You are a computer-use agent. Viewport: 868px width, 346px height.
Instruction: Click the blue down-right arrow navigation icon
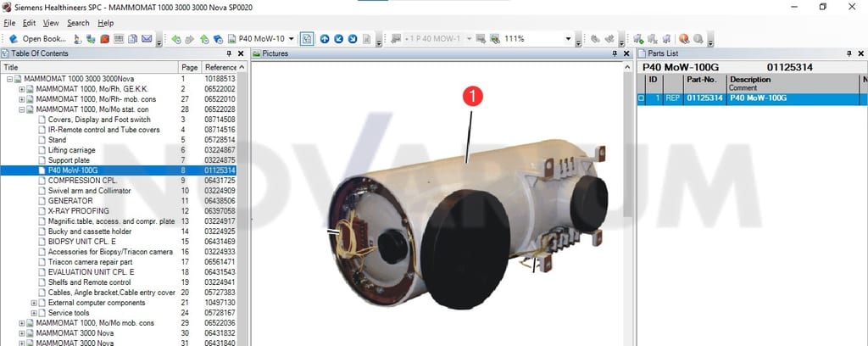pos(353,39)
